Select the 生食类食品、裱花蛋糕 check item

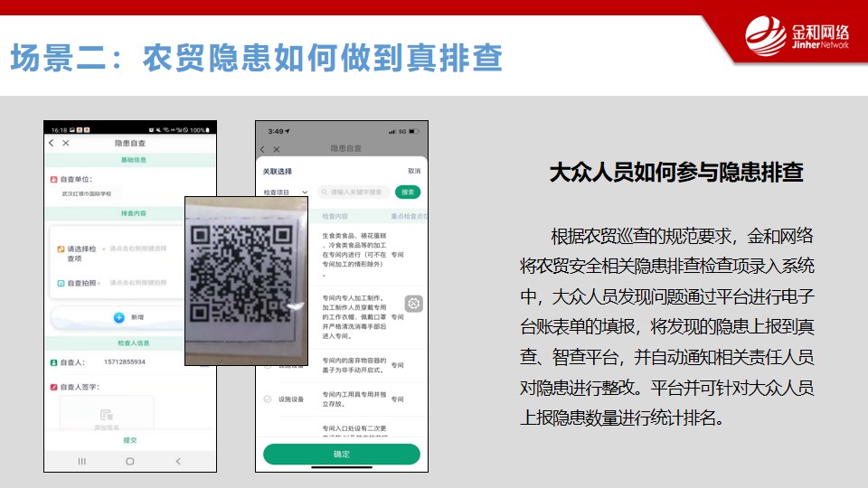tap(354, 255)
